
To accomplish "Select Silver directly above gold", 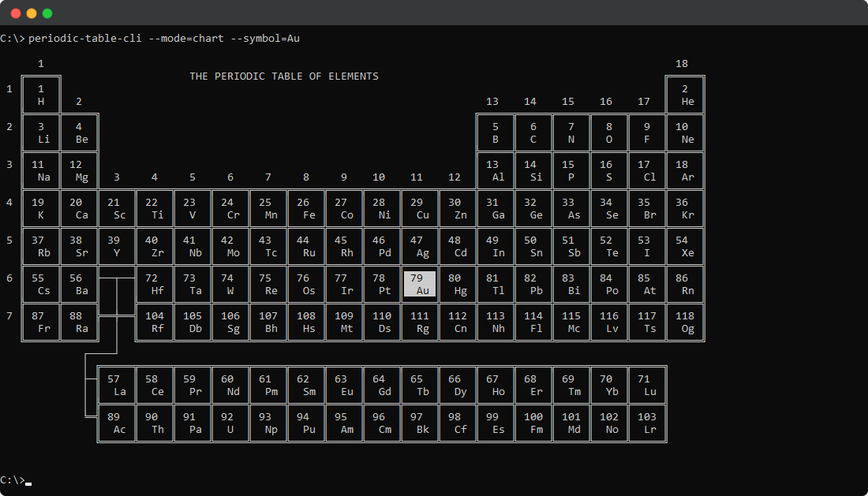I will pyautogui.click(x=421, y=247).
